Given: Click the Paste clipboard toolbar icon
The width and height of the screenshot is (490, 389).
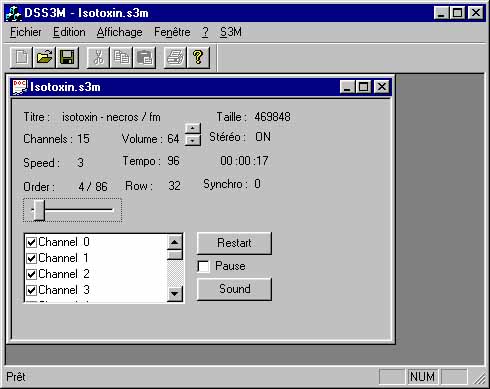Looking at the screenshot, I should [144, 57].
